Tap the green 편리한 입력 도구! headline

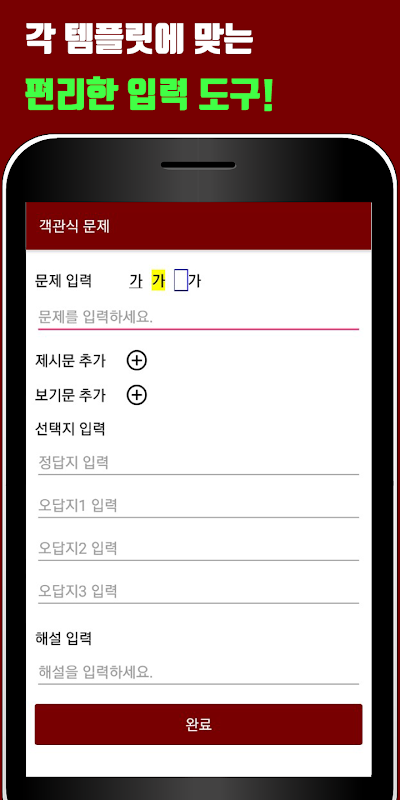(x=149, y=95)
